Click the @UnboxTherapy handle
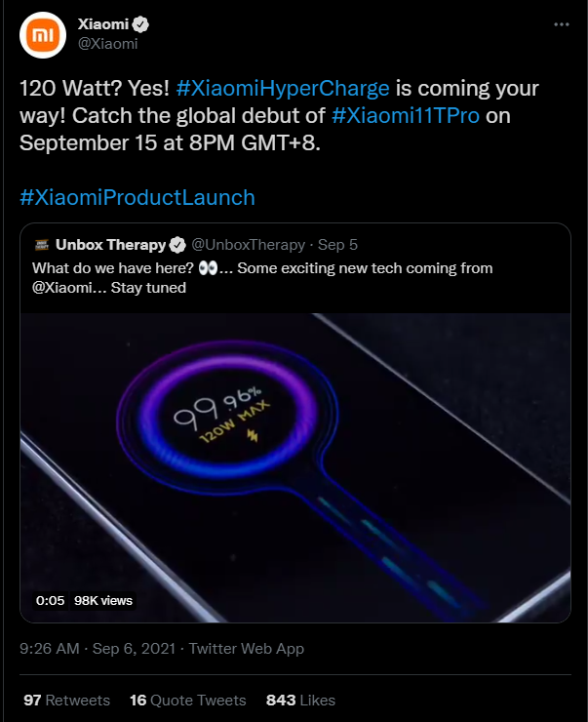The width and height of the screenshot is (588, 722). [x=248, y=245]
